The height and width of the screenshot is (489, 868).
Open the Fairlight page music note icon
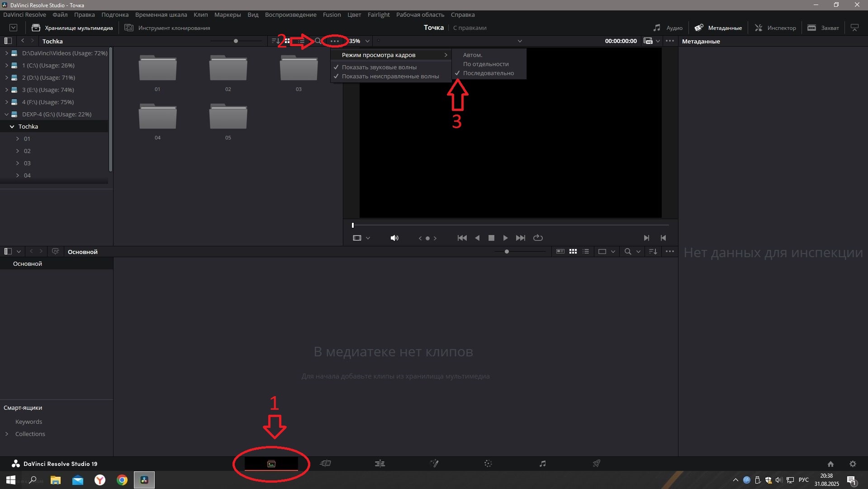click(x=542, y=464)
